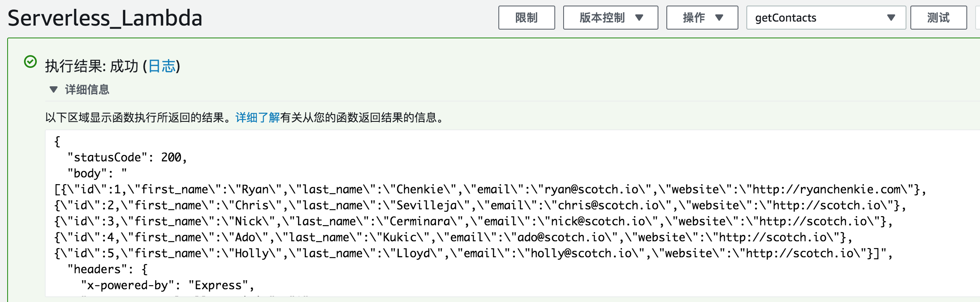The height and width of the screenshot is (302, 980).
Task: Open the getContacts test event selector
Action: click(x=826, y=18)
